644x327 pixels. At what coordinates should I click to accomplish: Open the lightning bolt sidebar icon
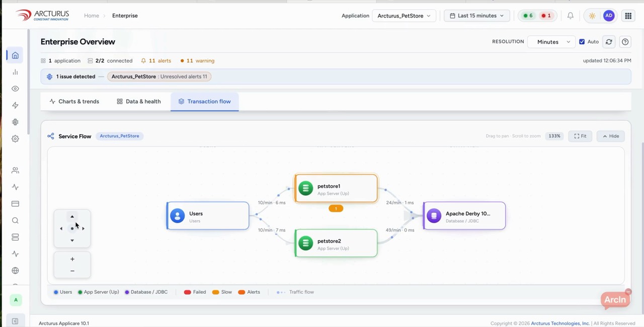click(x=15, y=105)
